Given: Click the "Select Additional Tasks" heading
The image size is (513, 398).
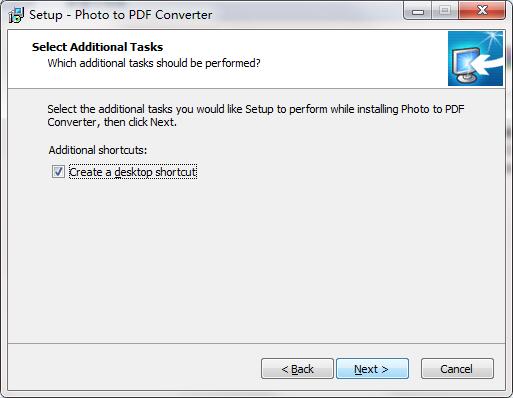Looking at the screenshot, I should [97, 47].
